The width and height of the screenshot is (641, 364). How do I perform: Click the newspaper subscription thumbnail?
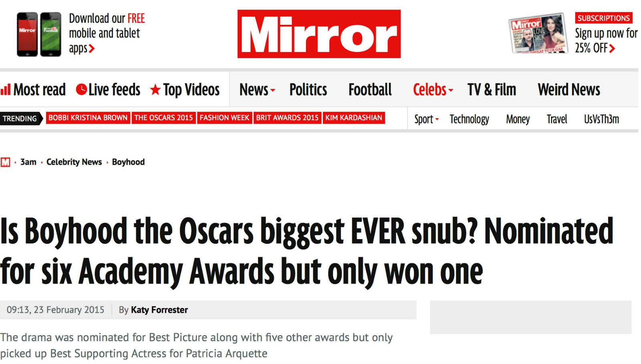(x=538, y=34)
